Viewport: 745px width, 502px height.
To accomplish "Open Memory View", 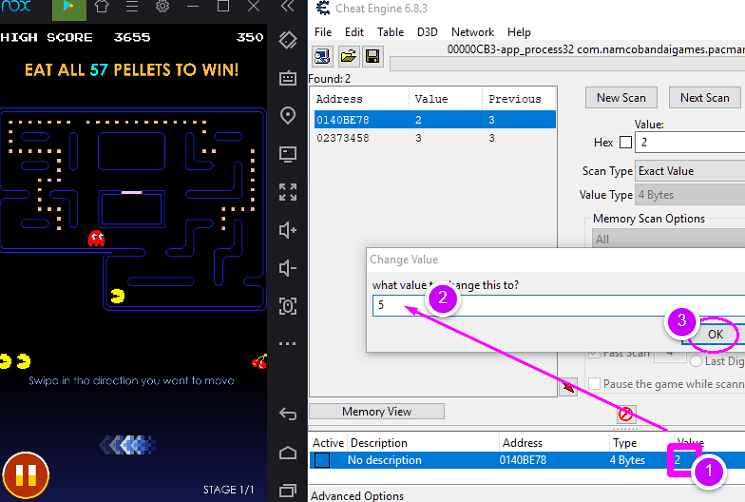I will pos(377,411).
